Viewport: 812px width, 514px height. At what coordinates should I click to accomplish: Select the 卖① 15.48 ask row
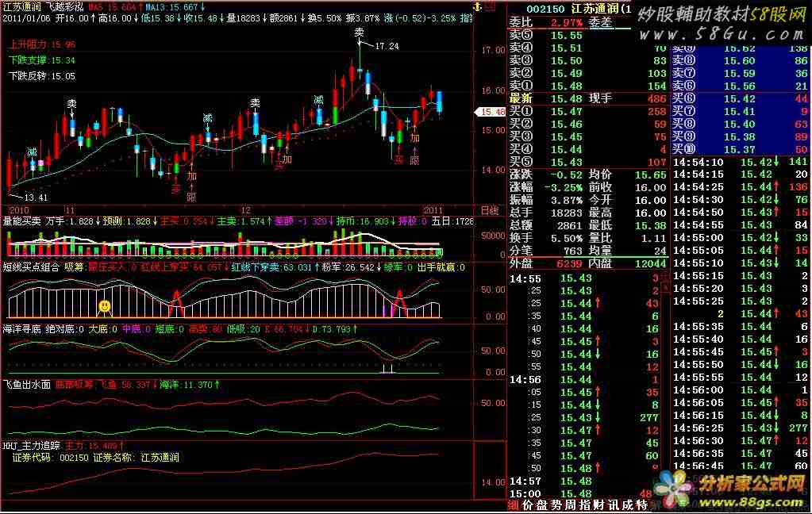click(588, 86)
